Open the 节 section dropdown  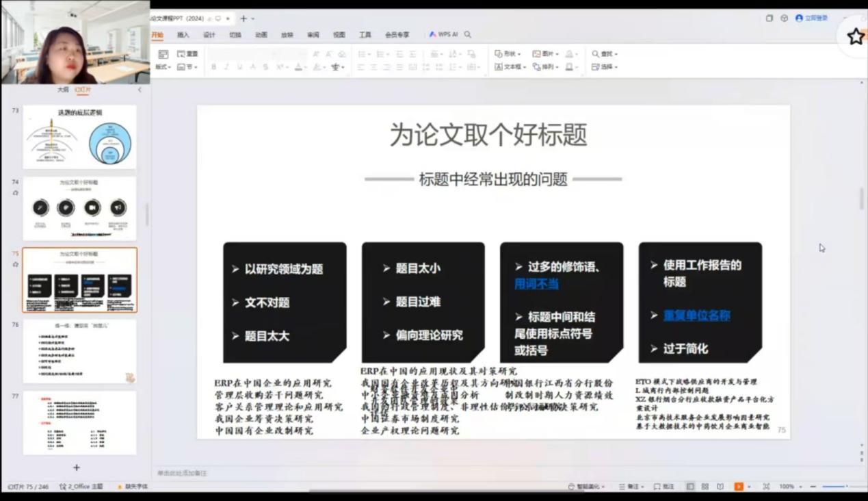click(x=187, y=67)
